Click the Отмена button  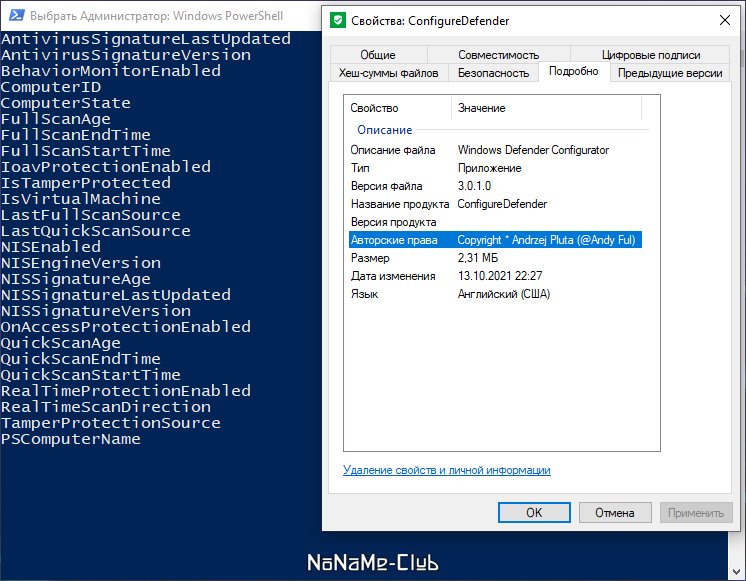click(615, 512)
